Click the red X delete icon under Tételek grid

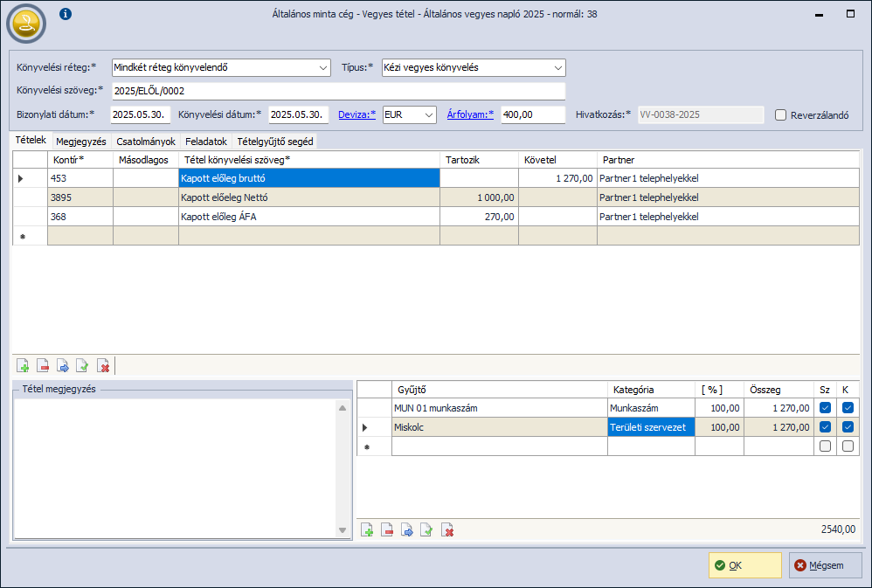(x=103, y=365)
